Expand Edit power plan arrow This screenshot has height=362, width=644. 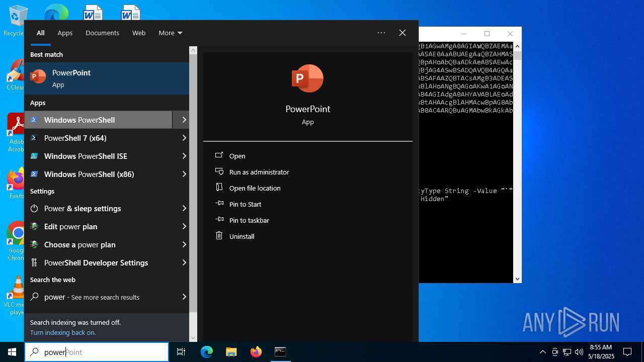[x=184, y=226]
